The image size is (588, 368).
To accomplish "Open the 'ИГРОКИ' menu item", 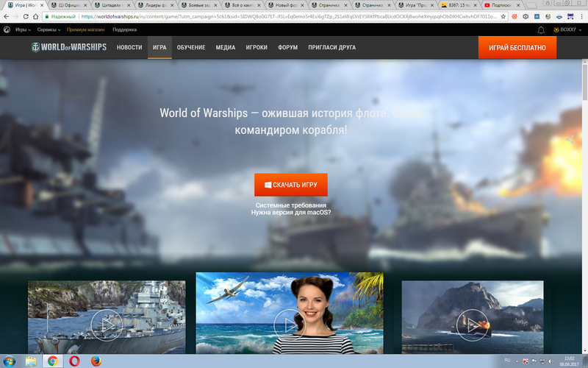I will click(257, 47).
